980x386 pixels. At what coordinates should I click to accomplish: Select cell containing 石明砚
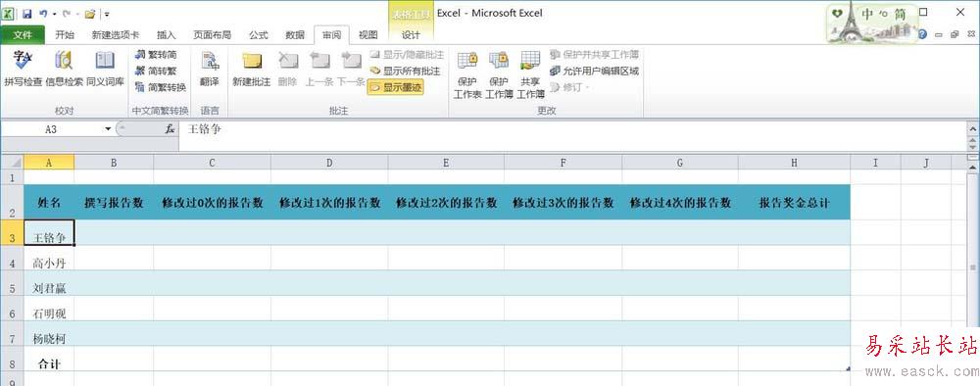[x=49, y=308]
